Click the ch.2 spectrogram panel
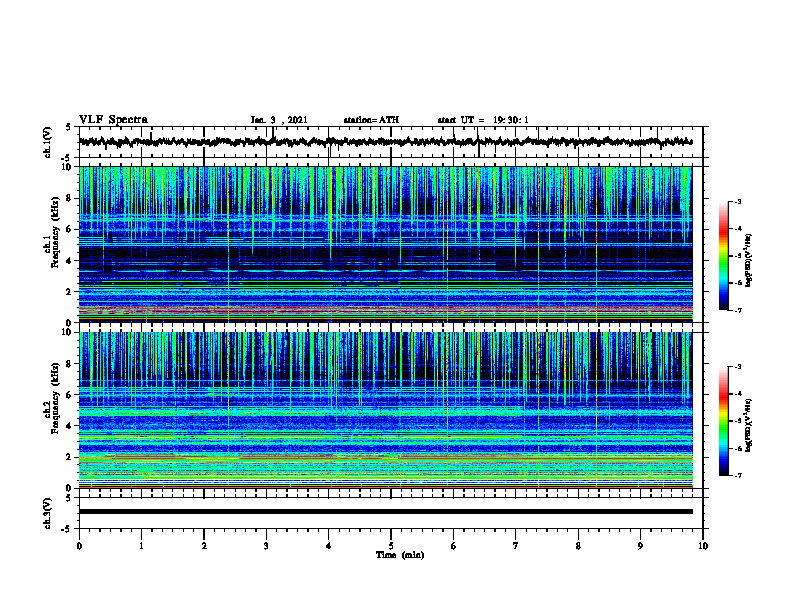Image resolution: width=792 pixels, height=612 pixels. coord(385,410)
